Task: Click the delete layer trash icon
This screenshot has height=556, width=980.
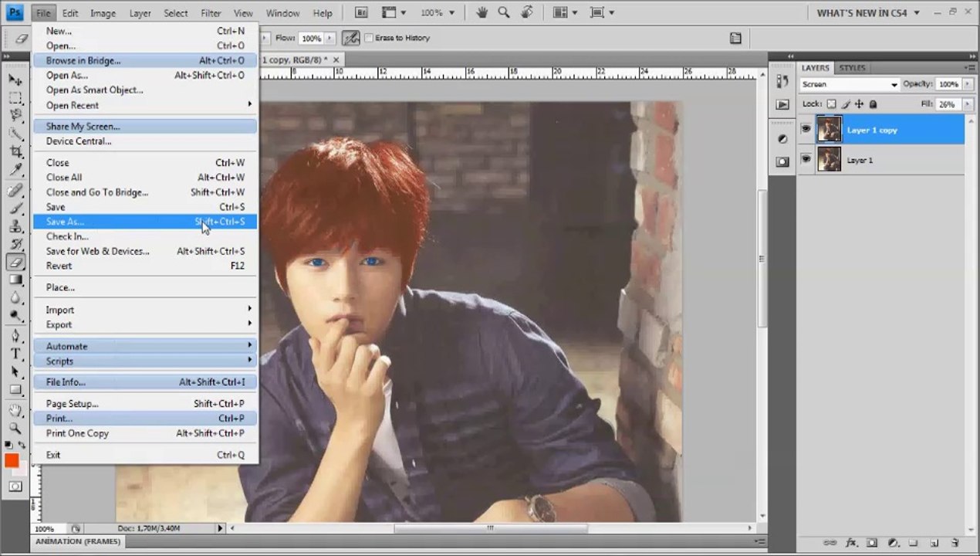Action: click(x=955, y=543)
